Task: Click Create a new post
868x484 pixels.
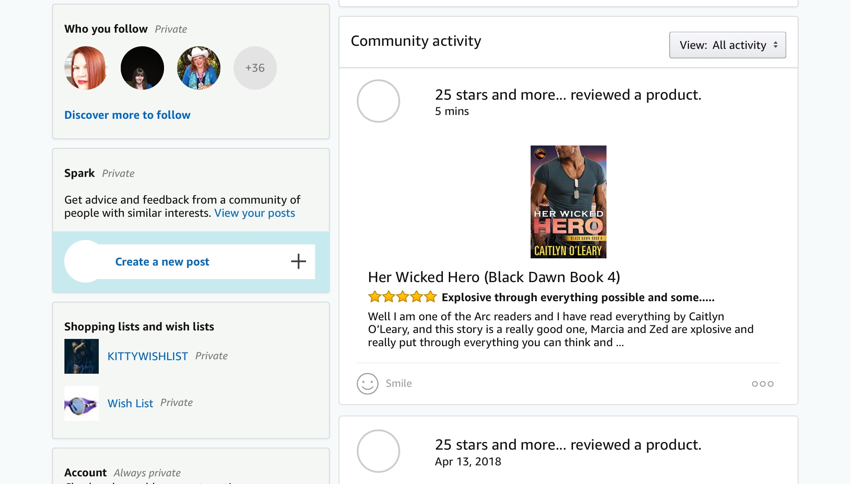Action: (162, 262)
